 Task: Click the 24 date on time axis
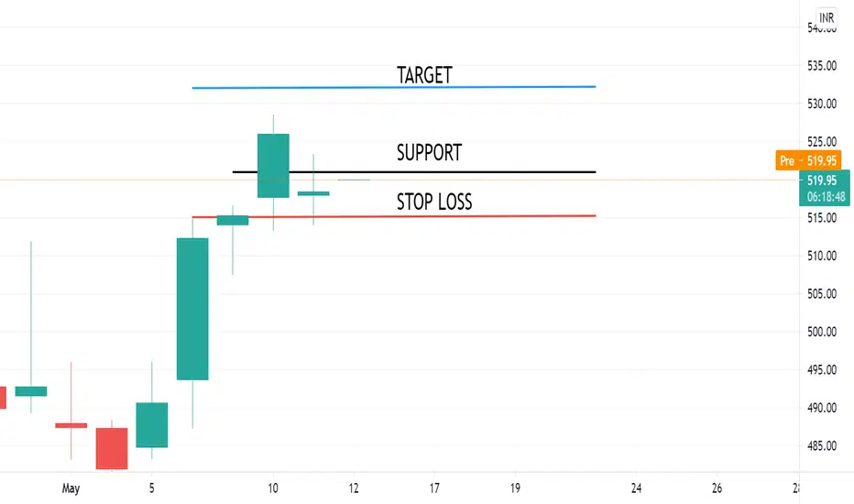point(636,488)
